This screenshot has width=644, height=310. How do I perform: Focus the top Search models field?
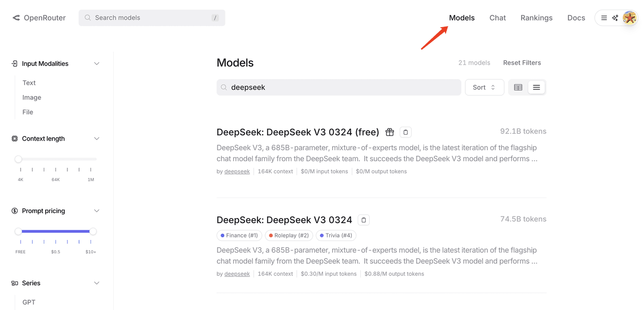[152, 18]
